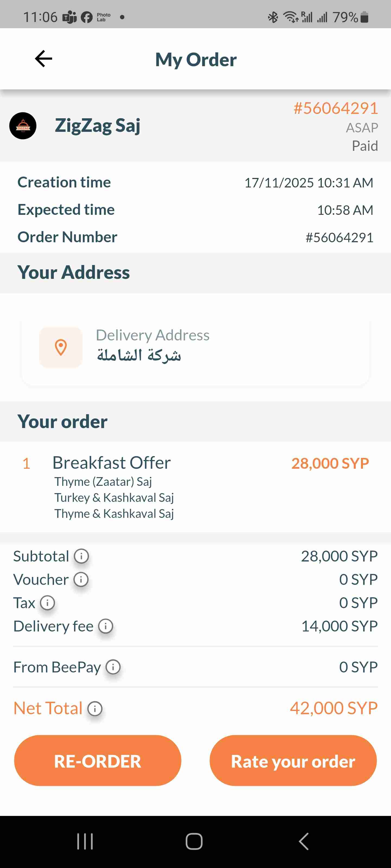Tap the ZigZag Saj restaurant name
Viewport: 391px width, 868px height.
pos(97,126)
